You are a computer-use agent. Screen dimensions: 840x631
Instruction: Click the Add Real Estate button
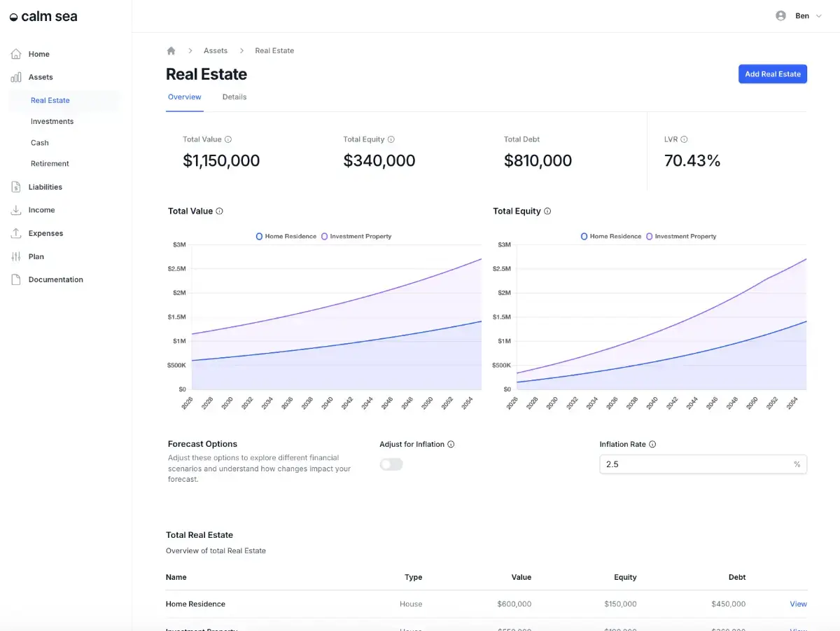[x=772, y=74]
